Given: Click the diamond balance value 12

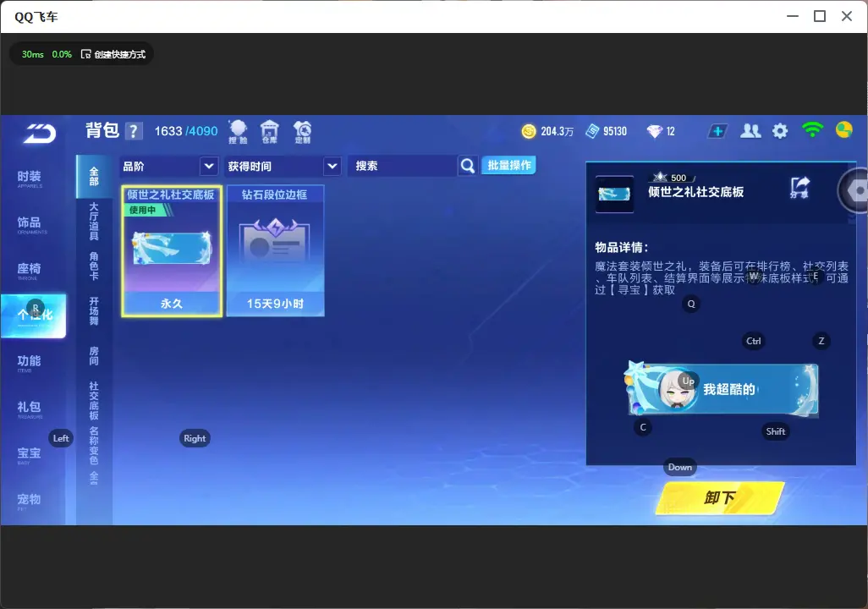Looking at the screenshot, I should 670,131.
